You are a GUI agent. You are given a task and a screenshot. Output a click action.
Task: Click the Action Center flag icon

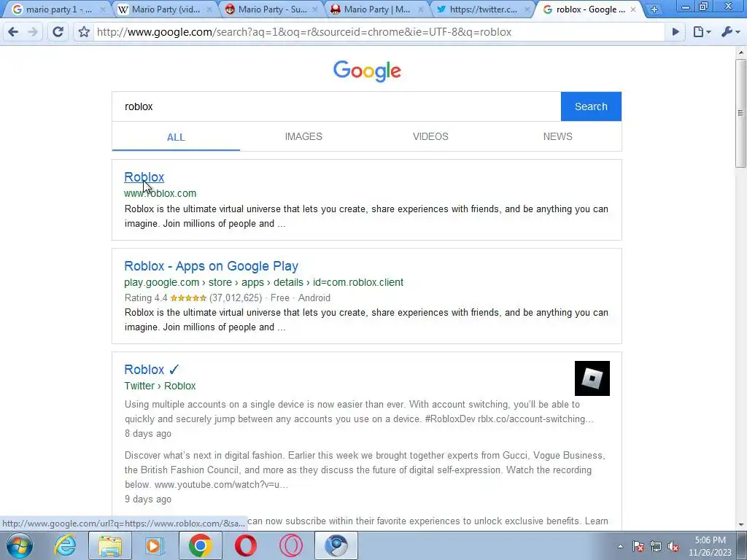coord(638,546)
